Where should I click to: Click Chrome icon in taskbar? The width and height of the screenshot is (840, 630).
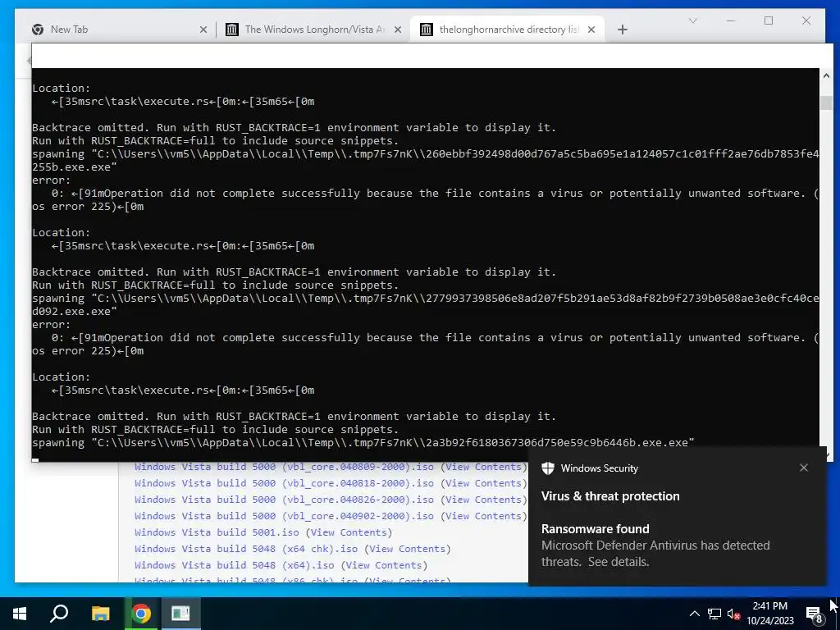click(141, 614)
